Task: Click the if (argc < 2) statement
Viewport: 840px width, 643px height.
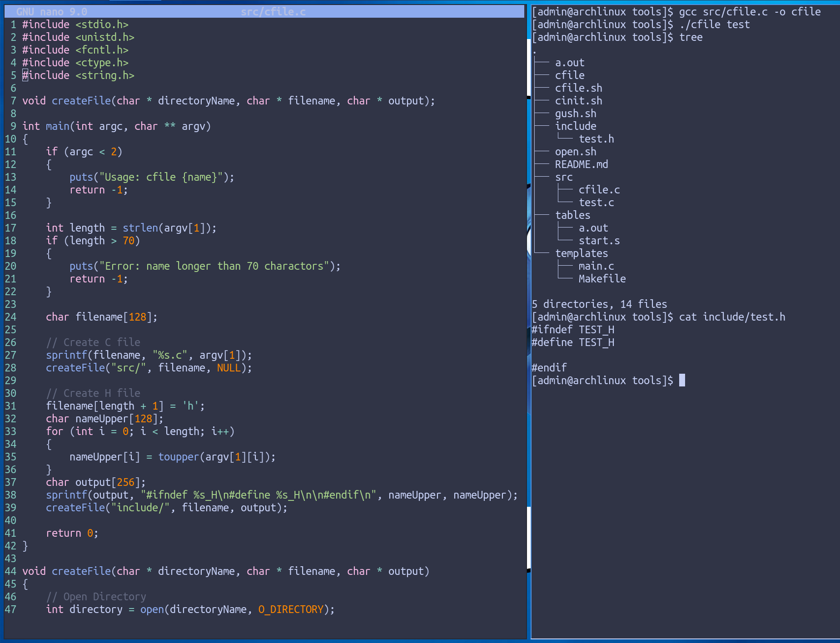Action: coord(84,152)
